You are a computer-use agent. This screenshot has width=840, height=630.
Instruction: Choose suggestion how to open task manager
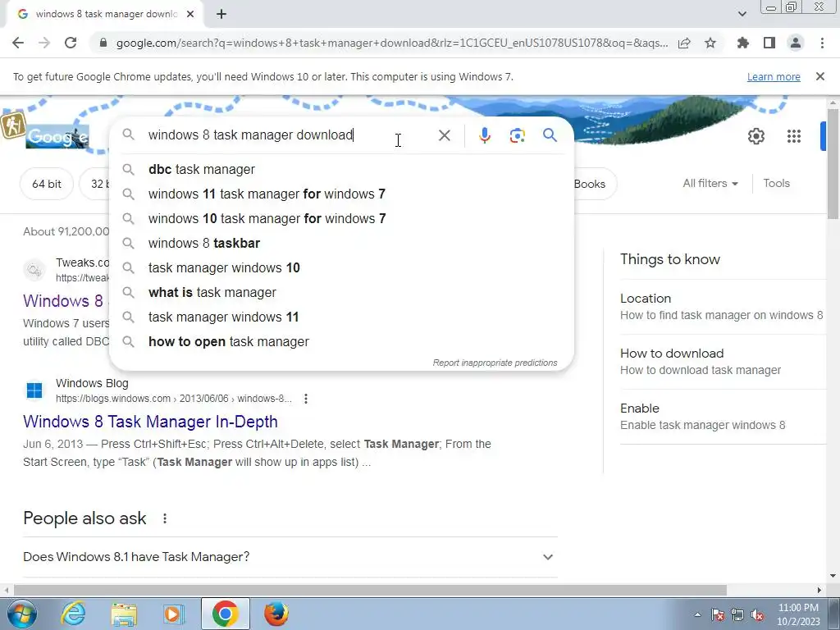tap(341, 342)
